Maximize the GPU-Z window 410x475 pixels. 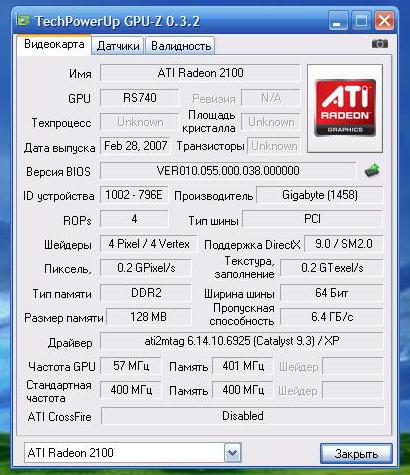coord(361,21)
